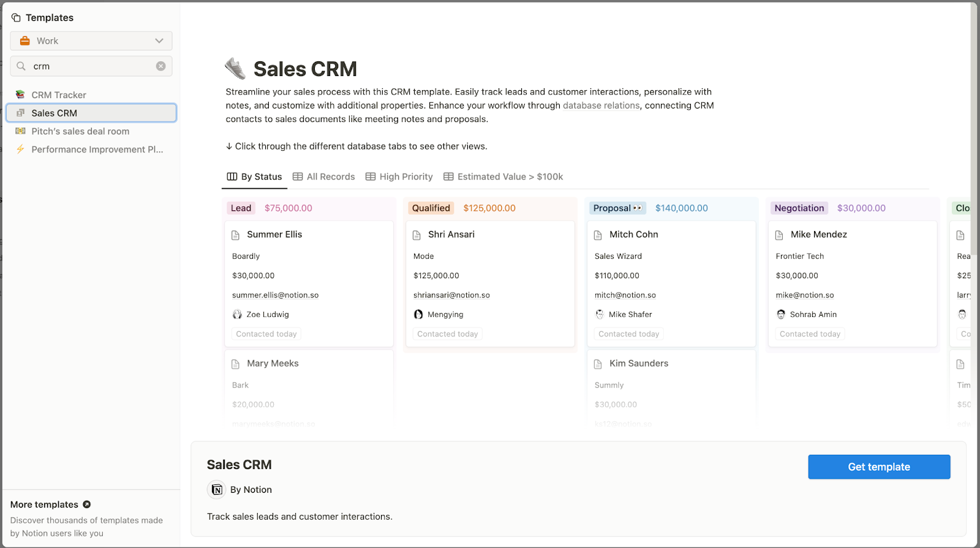Viewport: 980px width, 548px height.
Task: Click the Sales Wizard company text
Action: click(x=618, y=256)
